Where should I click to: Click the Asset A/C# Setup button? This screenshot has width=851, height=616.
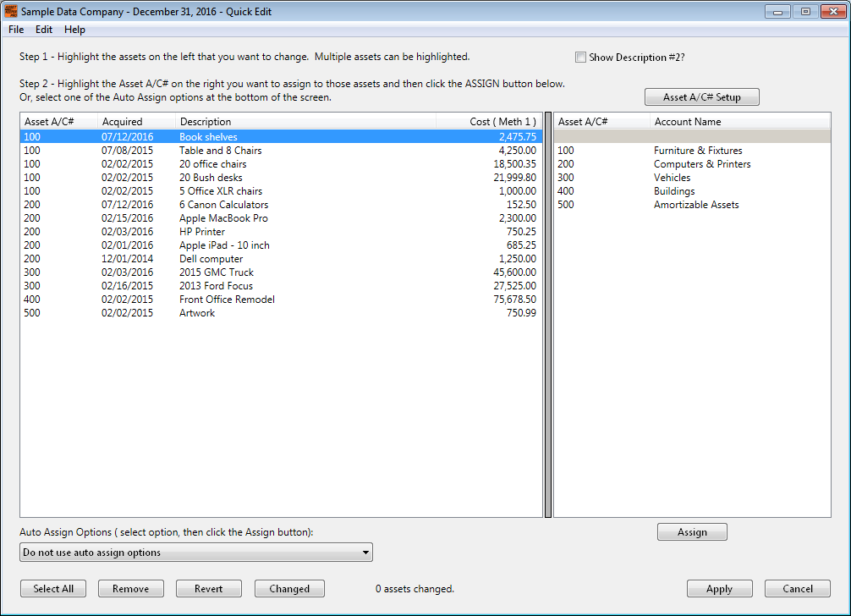(x=702, y=97)
